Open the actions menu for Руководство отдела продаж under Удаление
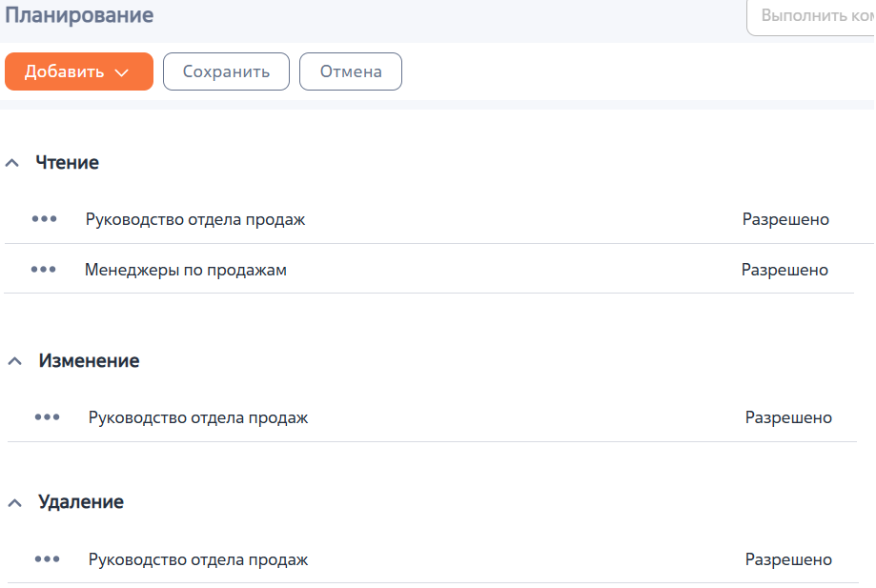This screenshot has height=588, width=876. (x=47, y=559)
